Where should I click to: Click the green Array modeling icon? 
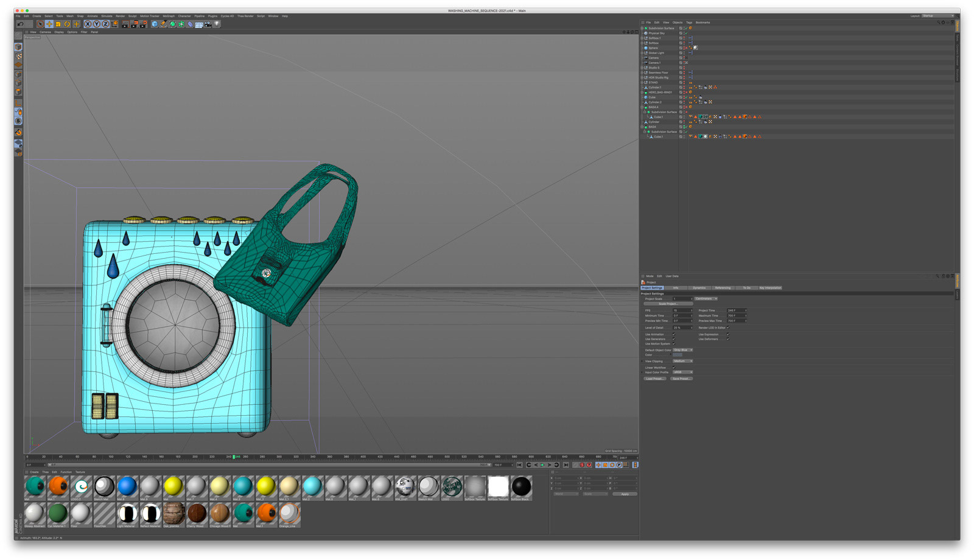(x=181, y=24)
